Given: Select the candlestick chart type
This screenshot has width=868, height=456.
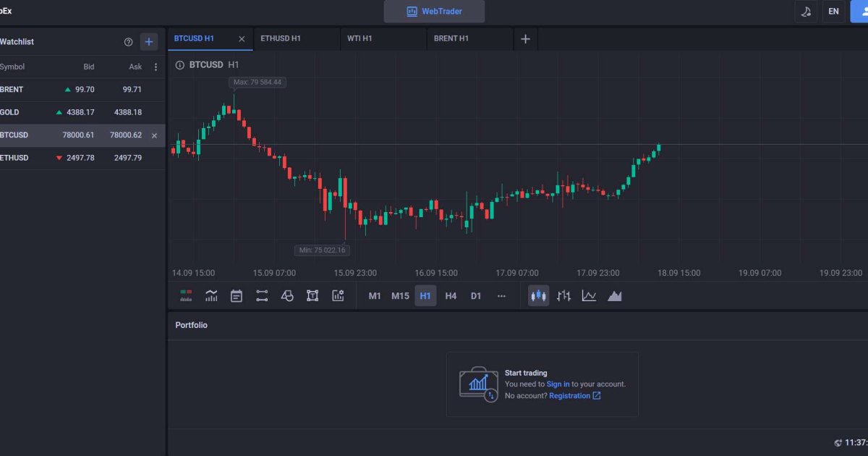Looking at the screenshot, I should 539,295.
